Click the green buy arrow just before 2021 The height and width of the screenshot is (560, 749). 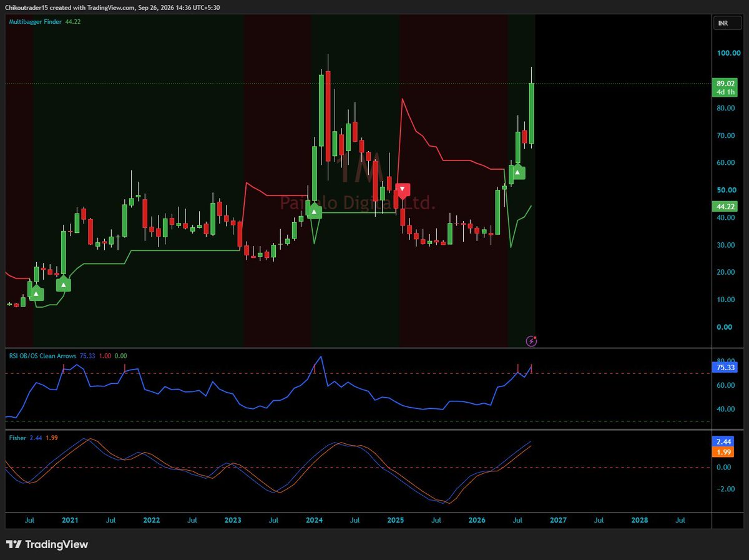(64, 285)
